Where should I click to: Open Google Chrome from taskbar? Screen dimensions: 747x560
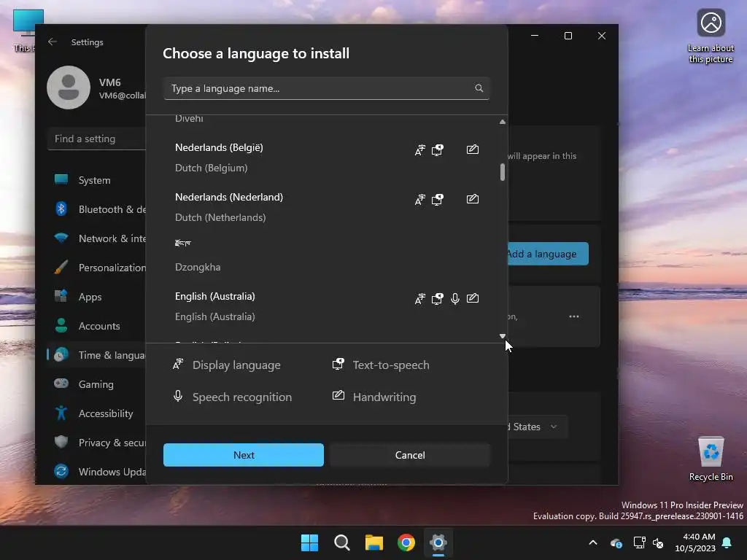point(406,542)
